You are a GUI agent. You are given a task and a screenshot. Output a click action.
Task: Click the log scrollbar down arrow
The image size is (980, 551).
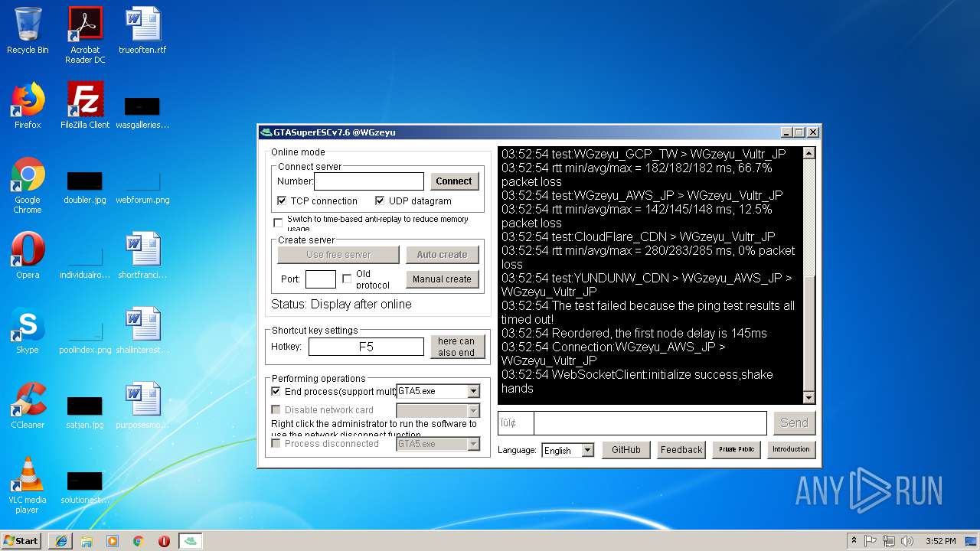click(809, 398)
